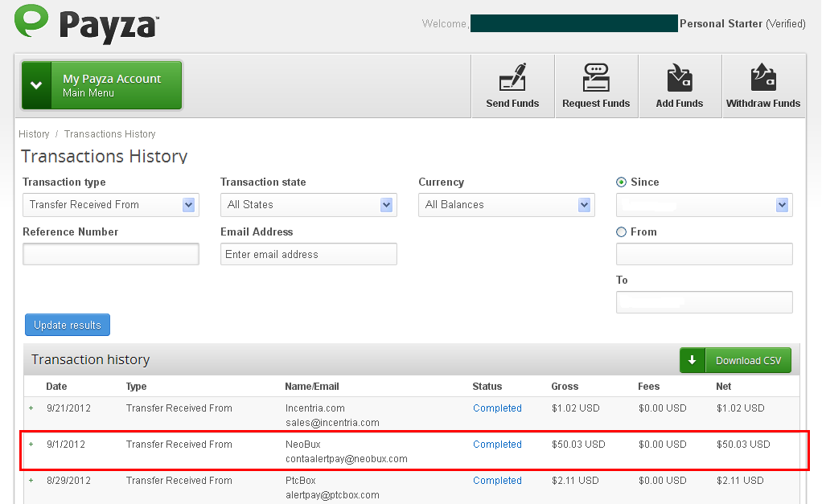Click the sales@incentria.com email text
The width and height of the screenshot is (822, 504).
(x=332, y=423)
